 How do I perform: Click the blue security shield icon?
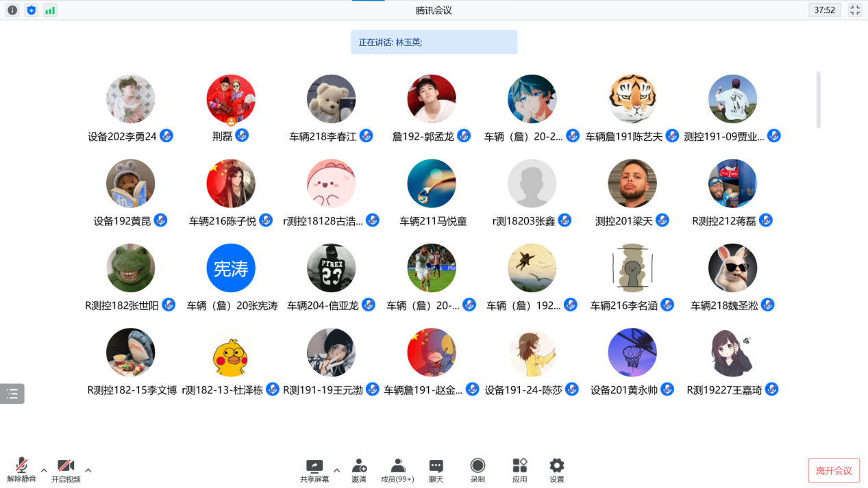tap(31, 10)
